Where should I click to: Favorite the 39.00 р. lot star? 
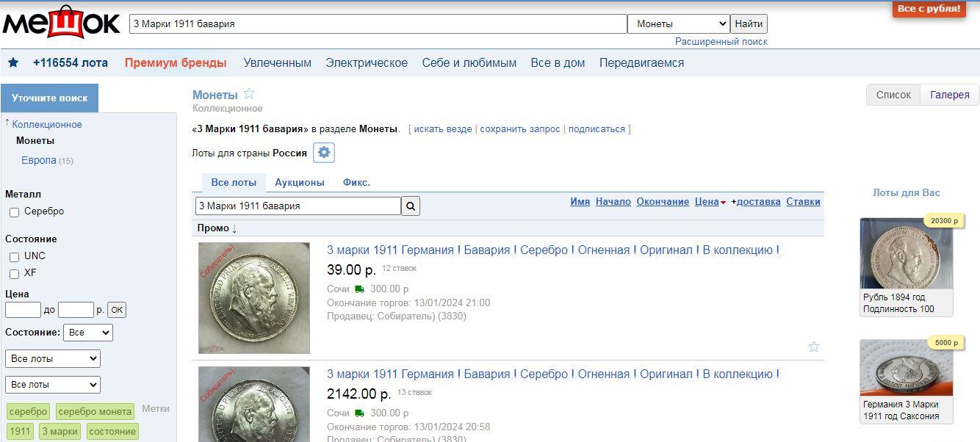pos(814,347)
